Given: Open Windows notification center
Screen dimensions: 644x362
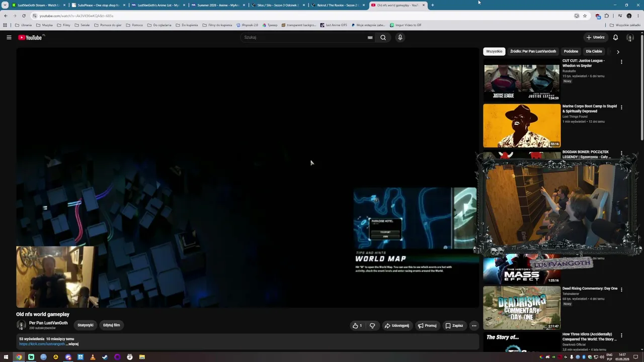Looking at the screenshot, I should (635, 357).
